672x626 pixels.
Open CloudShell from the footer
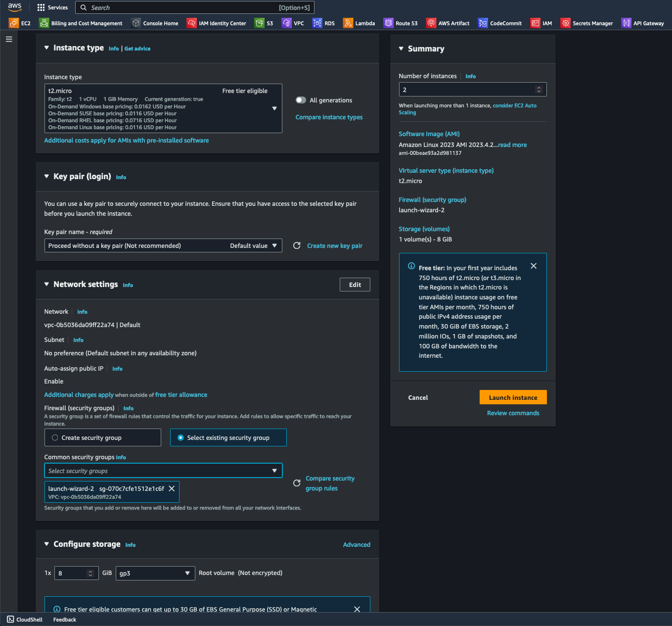tap(25, 620)
